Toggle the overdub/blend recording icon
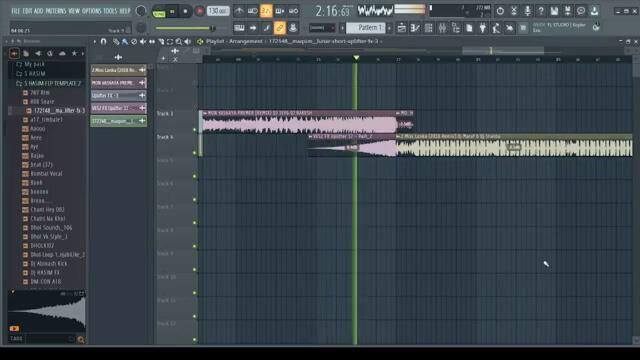This screenshot has width=640, height=360. click(x=280, y=11)
